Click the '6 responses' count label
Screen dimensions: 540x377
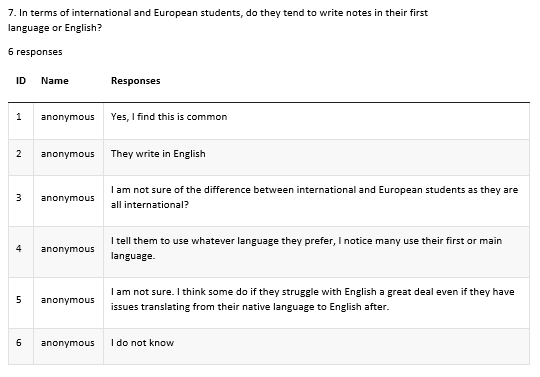[35, 52]
